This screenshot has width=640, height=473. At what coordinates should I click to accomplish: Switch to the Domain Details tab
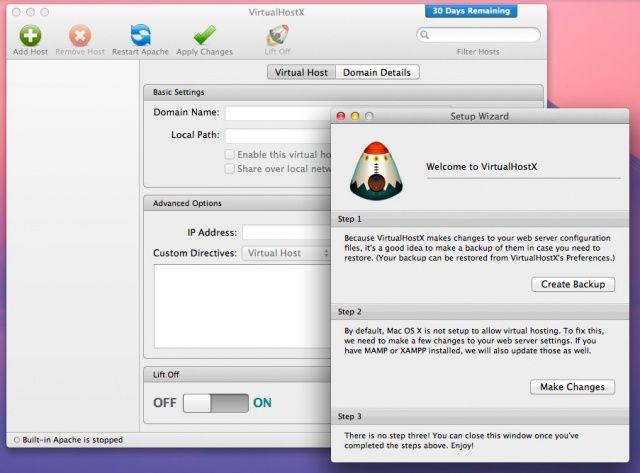click(x=376, y=72)
